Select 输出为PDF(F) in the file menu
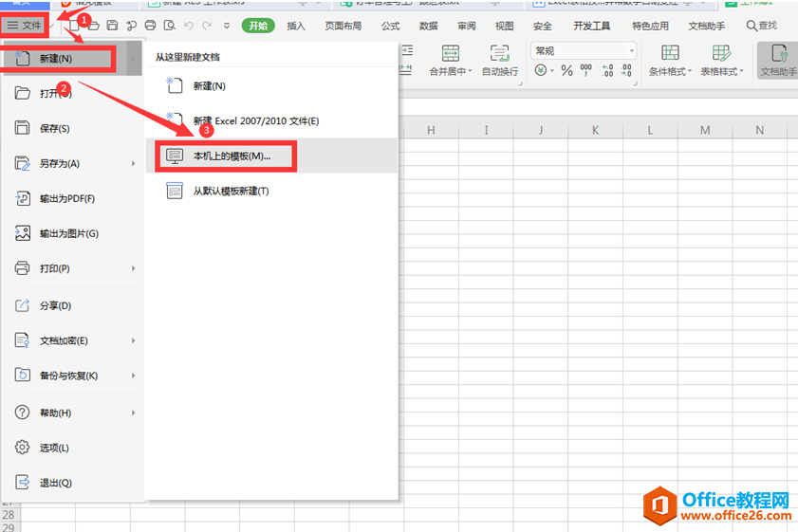798x532 pixels. [71, 198]
